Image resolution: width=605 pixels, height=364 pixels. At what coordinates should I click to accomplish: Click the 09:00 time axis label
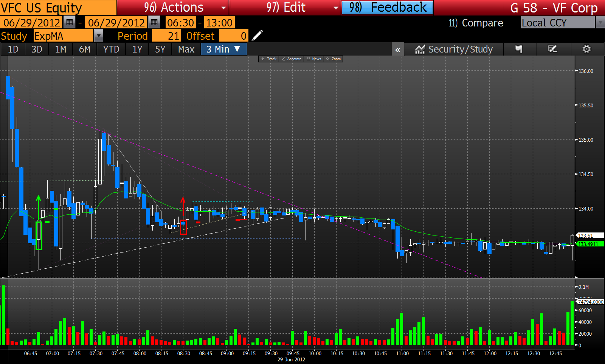pyautogui.click(x=227, y=353)
